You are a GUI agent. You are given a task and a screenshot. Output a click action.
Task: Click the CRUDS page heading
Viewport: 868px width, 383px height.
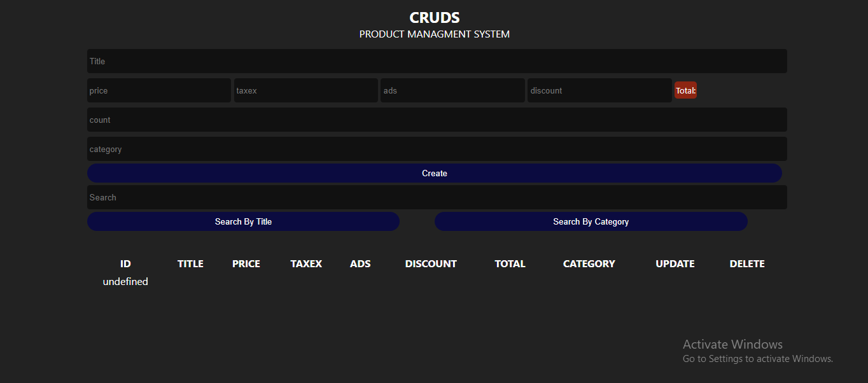click(434, 18)
